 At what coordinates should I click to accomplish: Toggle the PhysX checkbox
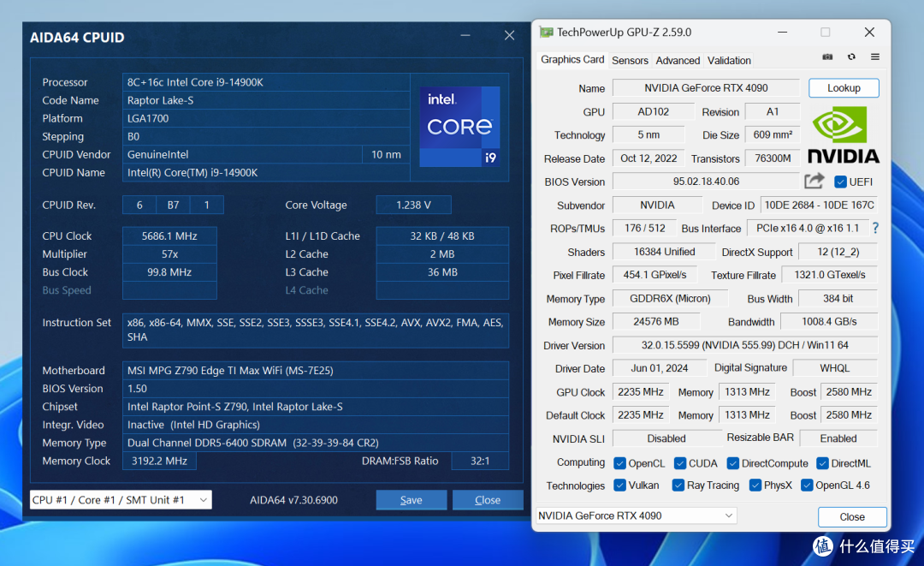pyautogui.click(x=755, y=486)
